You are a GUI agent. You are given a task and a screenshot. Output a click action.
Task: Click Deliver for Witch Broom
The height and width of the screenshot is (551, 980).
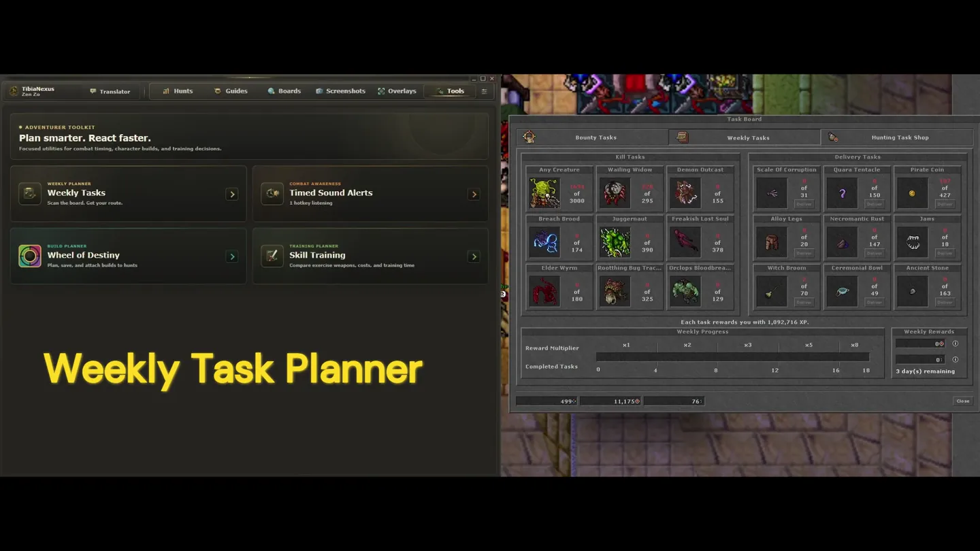click(x=804, y=302)
